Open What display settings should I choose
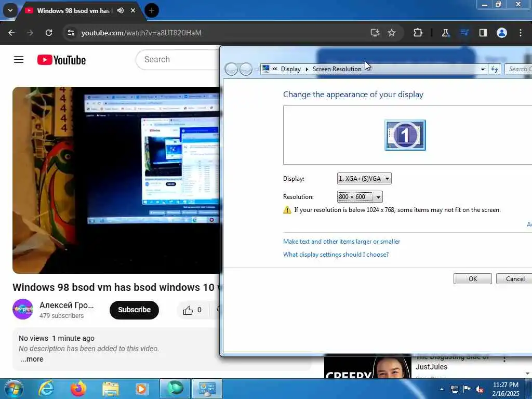This screenshot has width=532, height=399. (x=336, y=255)
